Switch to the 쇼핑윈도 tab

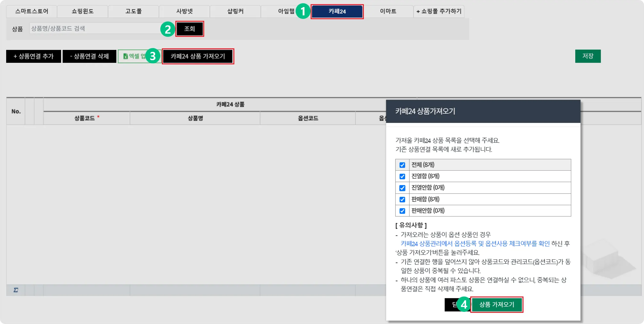[82, 11]
